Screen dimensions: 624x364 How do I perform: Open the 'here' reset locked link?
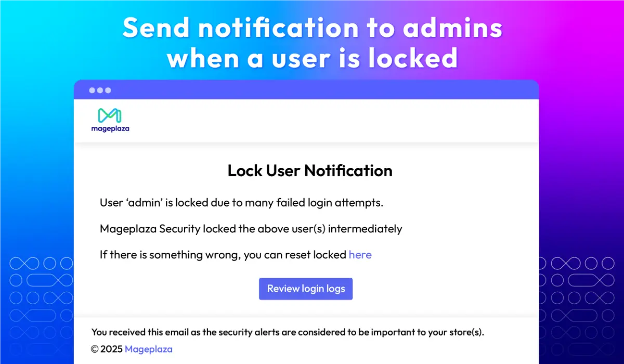(360, 255)
